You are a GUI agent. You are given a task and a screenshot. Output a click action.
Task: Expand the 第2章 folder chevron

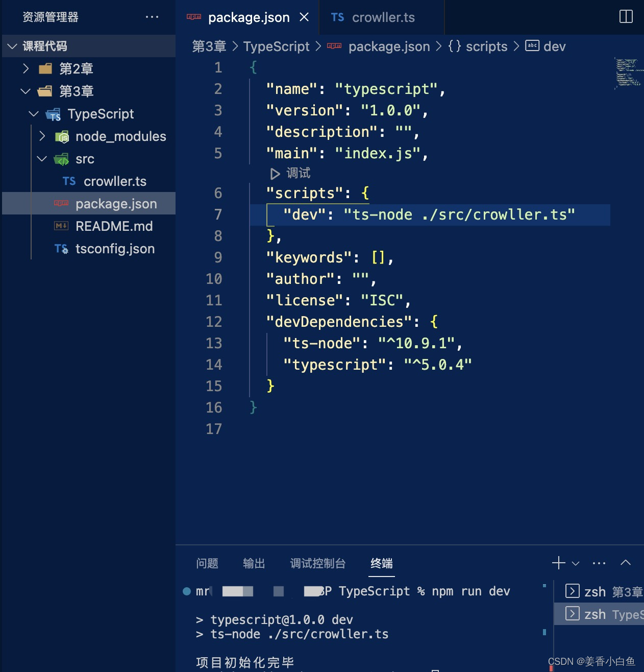click(x=26, y=68)
